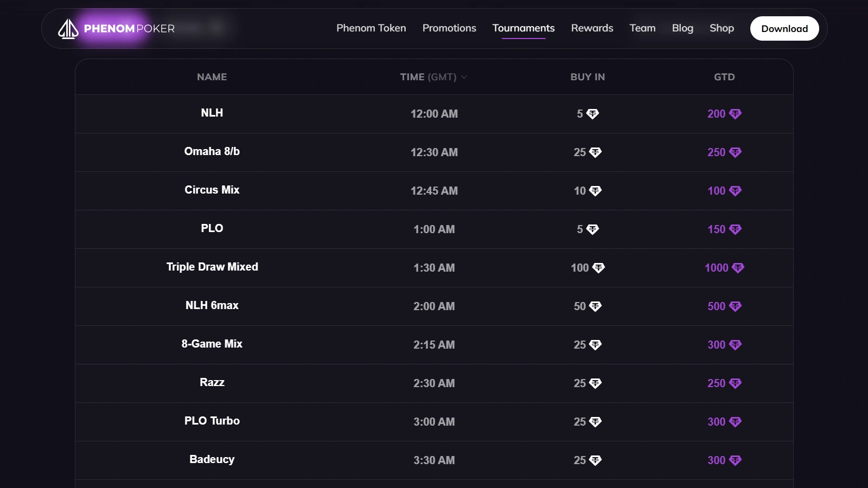
Task: Click the 1:00 AM start time
Action: click(x=434, y=229)
